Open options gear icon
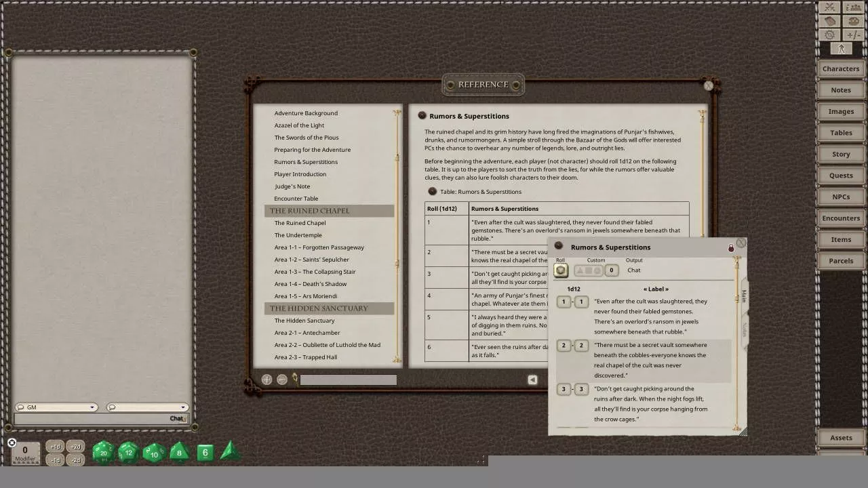 [x=830, y=35]
